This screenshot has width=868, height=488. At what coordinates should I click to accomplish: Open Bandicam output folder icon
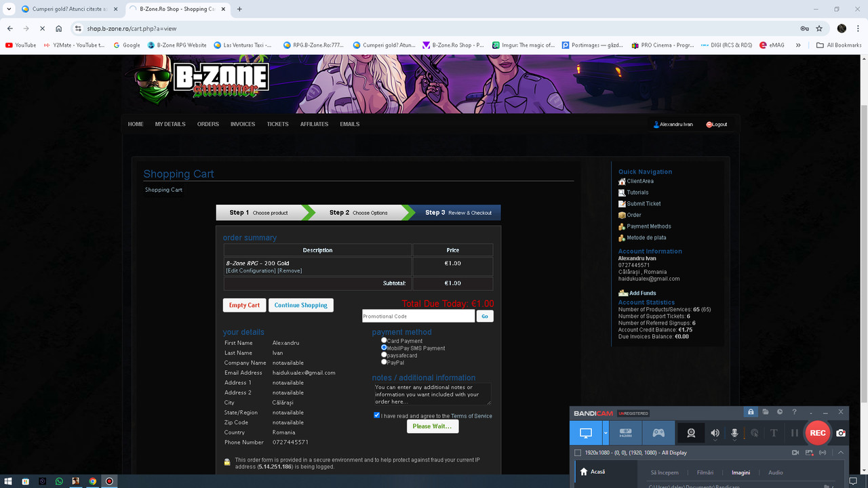tap(765, 412)
